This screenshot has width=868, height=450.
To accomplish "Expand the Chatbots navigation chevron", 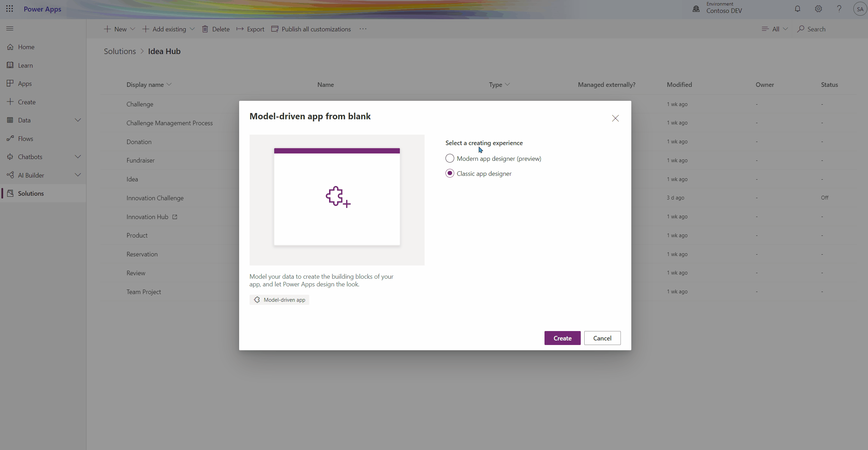I will coord(78,157).
